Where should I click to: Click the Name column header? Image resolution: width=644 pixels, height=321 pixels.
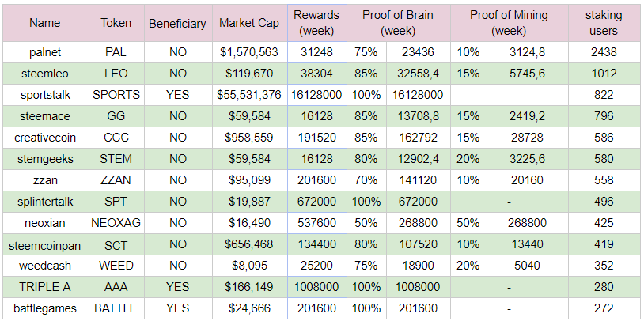(45, 23)
